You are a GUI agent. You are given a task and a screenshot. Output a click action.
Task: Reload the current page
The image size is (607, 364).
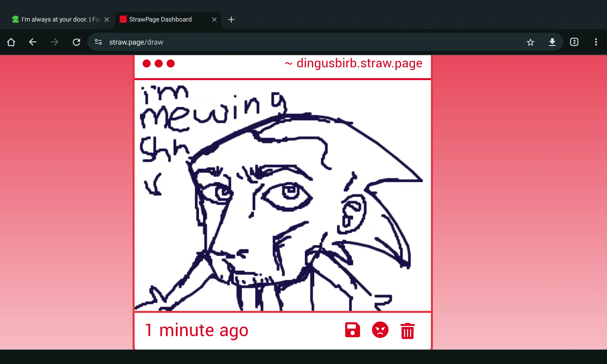(76, 42)
